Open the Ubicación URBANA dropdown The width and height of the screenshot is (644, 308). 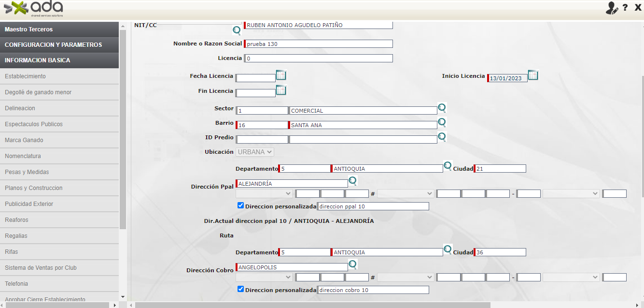(255, 152)
